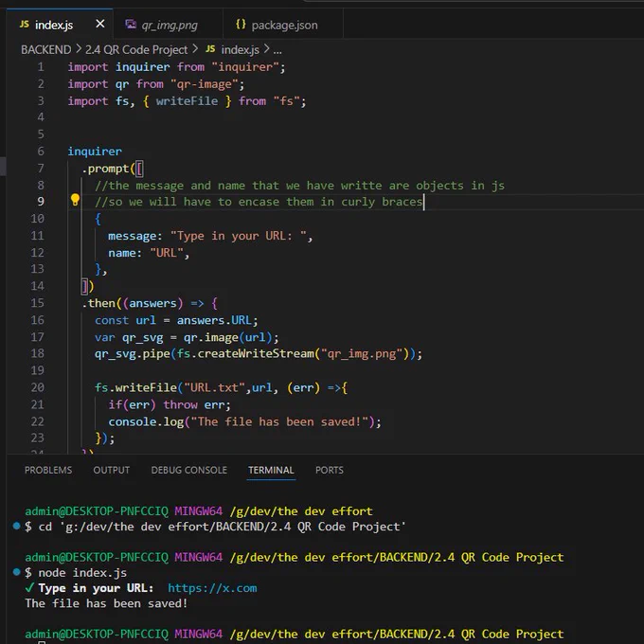Click the "qr-image" string on line 2
Screen dimensions: 644x644
pyautogui.click(x=205, y=84)
